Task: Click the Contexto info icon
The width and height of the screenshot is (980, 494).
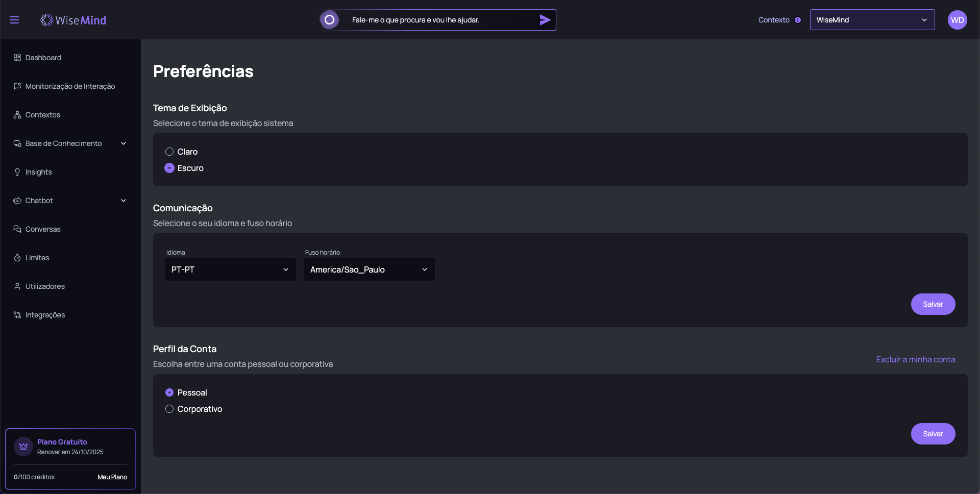Action: click(x=798, y=20)
